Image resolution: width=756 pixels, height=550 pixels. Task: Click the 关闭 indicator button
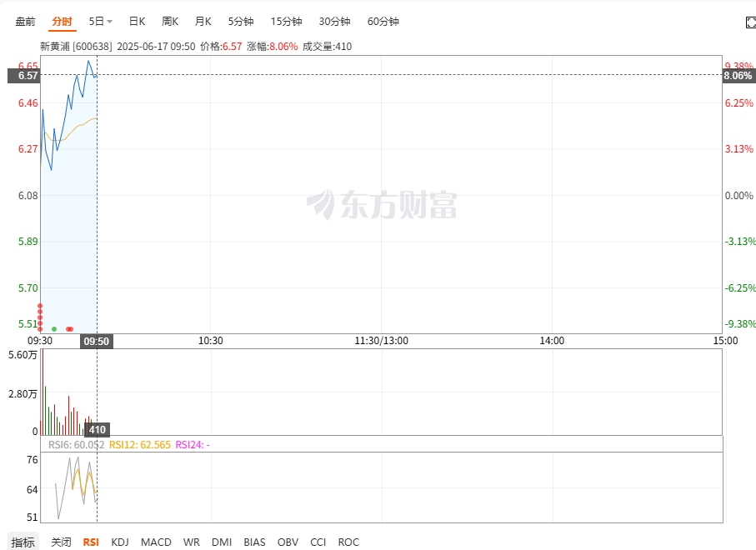(61, 542)
